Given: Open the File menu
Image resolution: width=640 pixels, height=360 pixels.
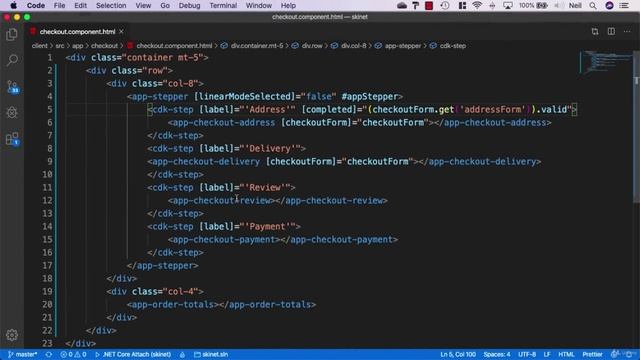Looking at the screenshot, I should coord(59,5).
